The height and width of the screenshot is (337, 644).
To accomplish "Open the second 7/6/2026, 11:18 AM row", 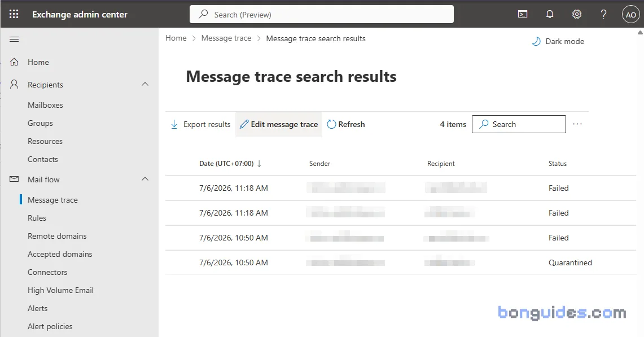I will [x=400, y=213].
